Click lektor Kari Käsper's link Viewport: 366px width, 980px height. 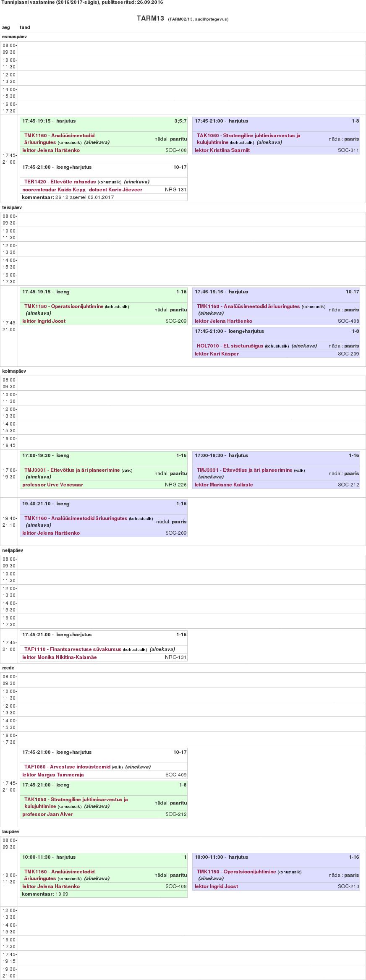coord(217,354)
